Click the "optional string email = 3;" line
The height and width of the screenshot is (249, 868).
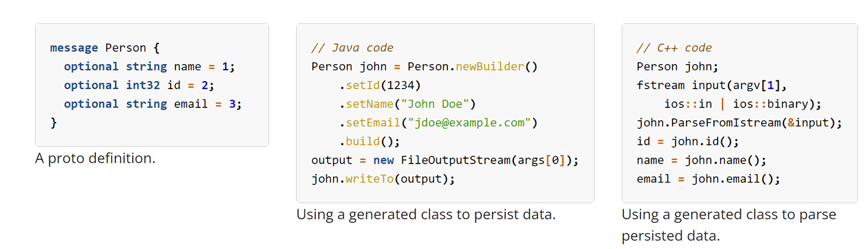(x=153, y=104)
